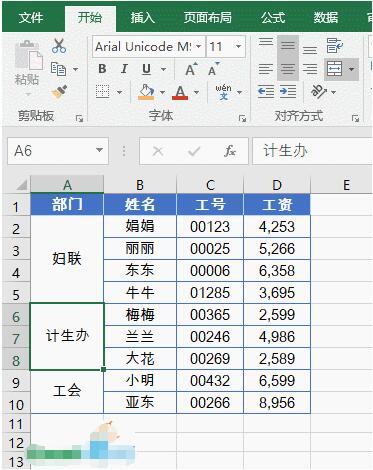Click the formula bar showing 计生办
This screenshot has width=373, height=470.
(x=312, y=151)
